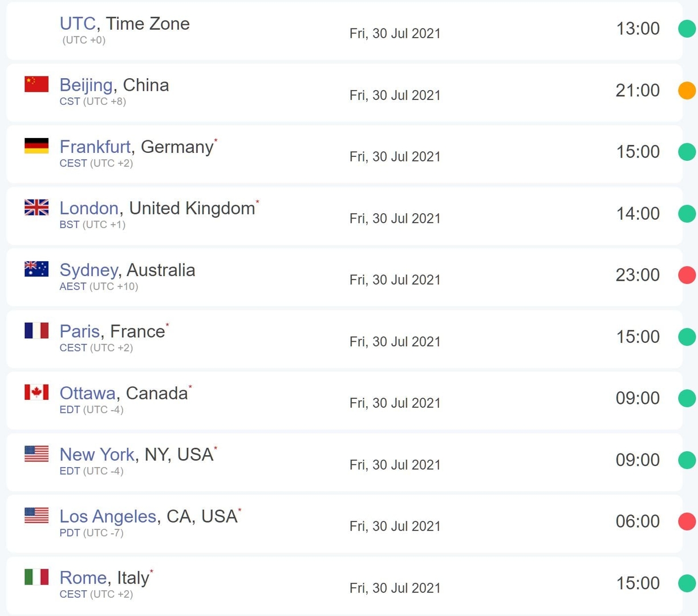Open the Frankfurt city link
698x616 pixels.
point(95,147)
